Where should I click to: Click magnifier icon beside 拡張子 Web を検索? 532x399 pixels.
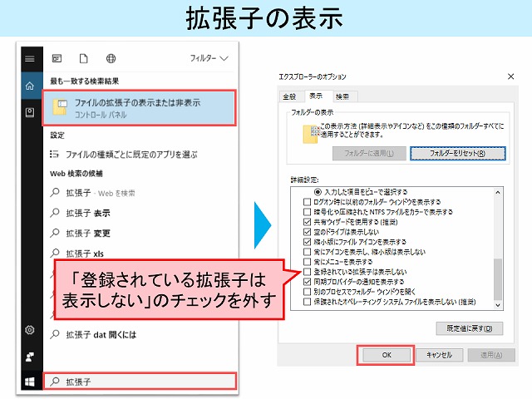[x=55, y=193]
